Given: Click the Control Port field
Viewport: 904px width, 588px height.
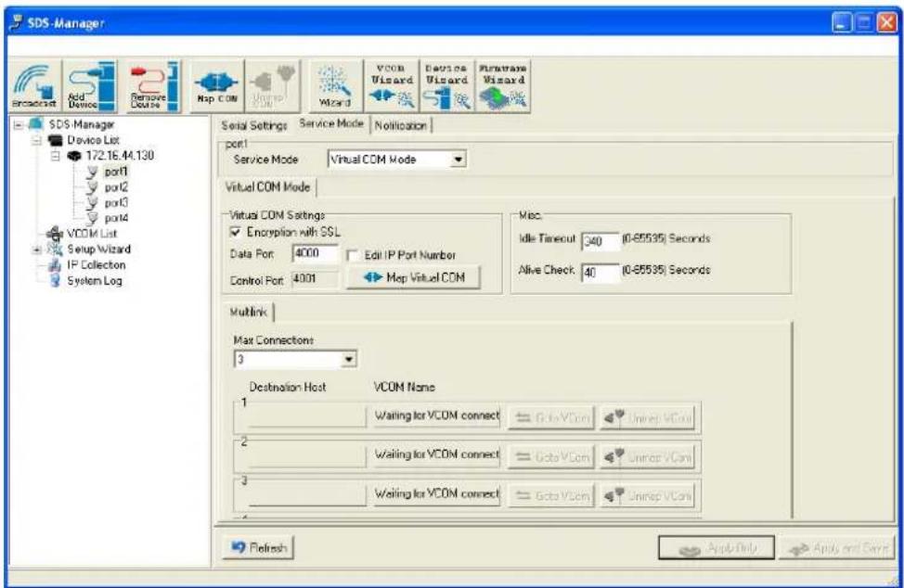Looking at the screenshot, I should [316, 279].
